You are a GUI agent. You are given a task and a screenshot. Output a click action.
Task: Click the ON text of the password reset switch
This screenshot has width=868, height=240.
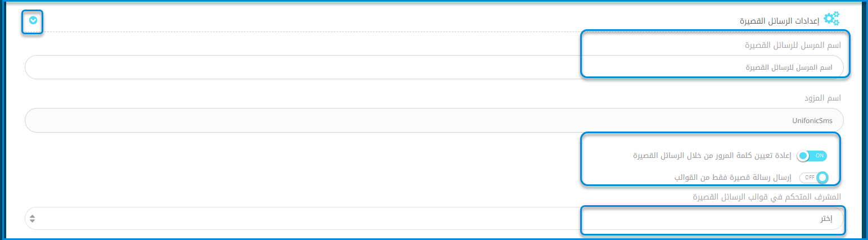click(x=819, y=155)
